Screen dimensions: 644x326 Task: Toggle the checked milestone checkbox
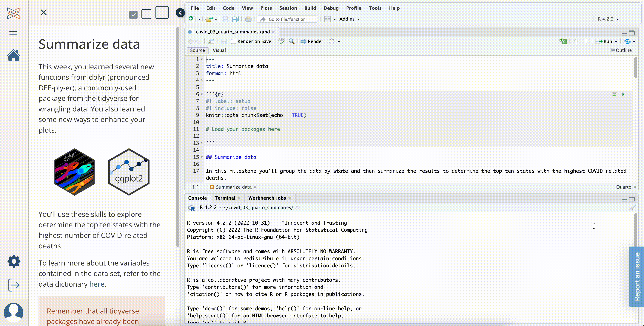tap(133, 15)
